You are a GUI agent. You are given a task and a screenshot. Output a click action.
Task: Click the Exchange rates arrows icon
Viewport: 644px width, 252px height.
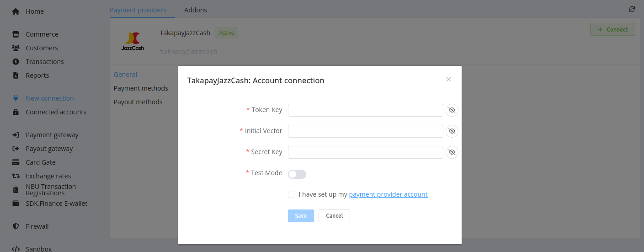(x=16, y=176)
